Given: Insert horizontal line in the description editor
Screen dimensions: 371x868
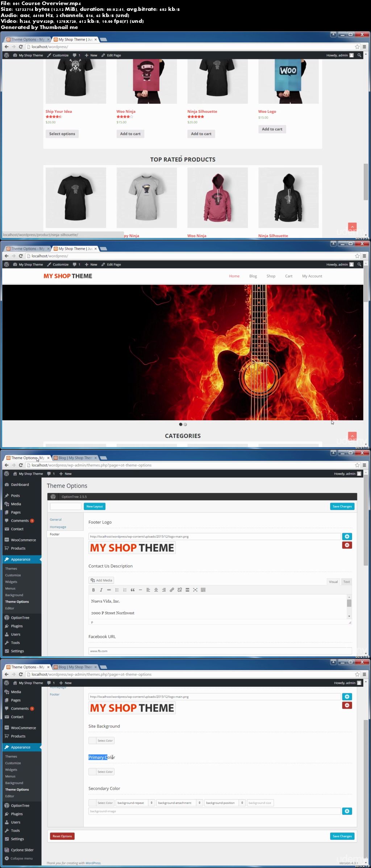Looking at the screenshot, I should [140, 590].
